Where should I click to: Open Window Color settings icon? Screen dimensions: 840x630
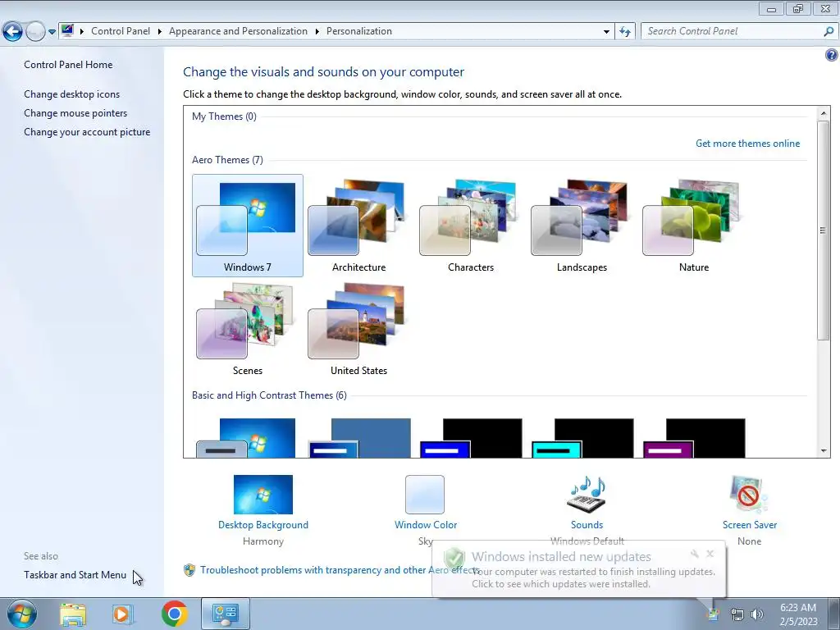click(425, 495)
